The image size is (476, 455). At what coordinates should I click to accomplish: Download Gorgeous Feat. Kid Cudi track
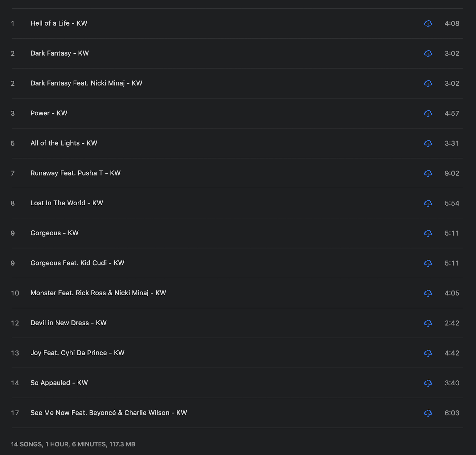point(428,263)
